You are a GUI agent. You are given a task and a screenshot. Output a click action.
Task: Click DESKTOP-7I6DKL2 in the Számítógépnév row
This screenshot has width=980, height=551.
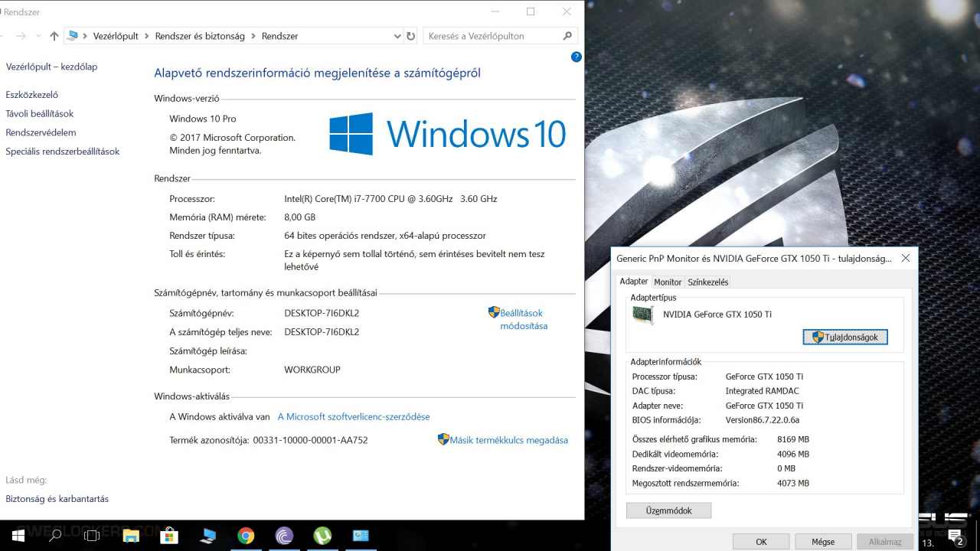[322, 314]
